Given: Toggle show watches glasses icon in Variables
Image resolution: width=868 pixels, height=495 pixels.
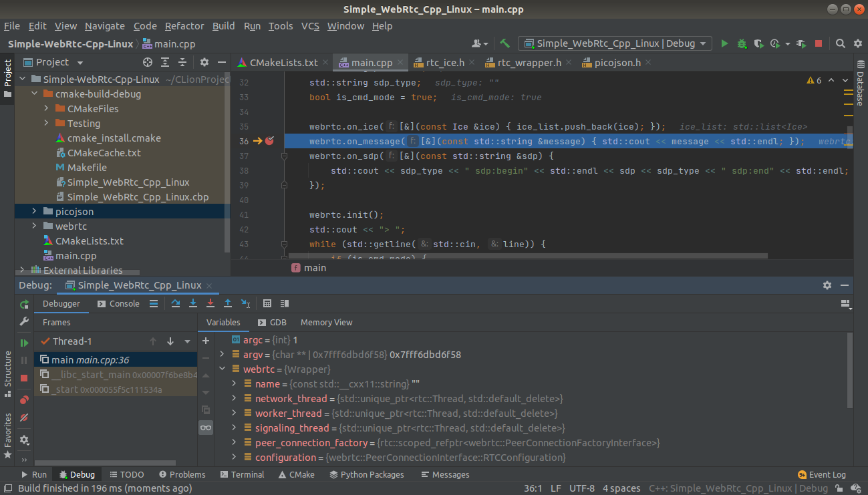Looking at the screenshot, I should click(x=206, y=428).
